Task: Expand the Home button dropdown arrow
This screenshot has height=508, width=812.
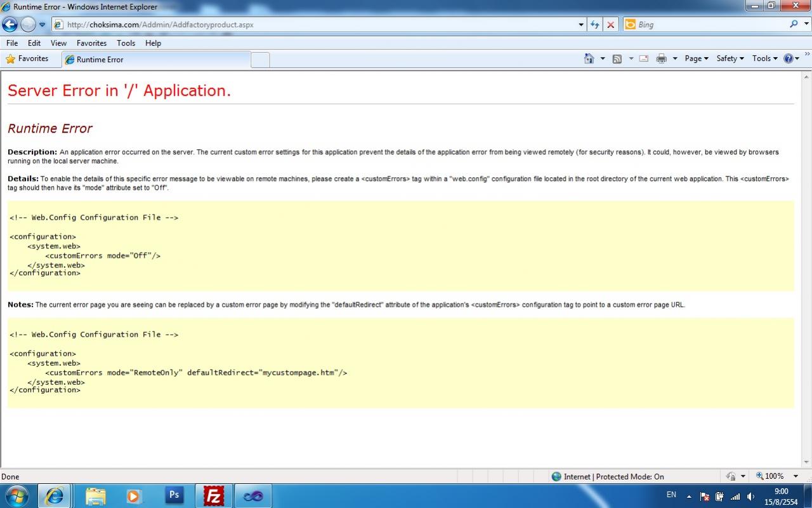Action: point(602,58)
